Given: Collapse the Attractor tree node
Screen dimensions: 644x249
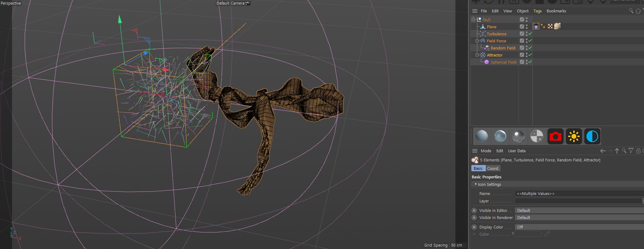Looking at the screenshot, I should [x=477, y=55].
